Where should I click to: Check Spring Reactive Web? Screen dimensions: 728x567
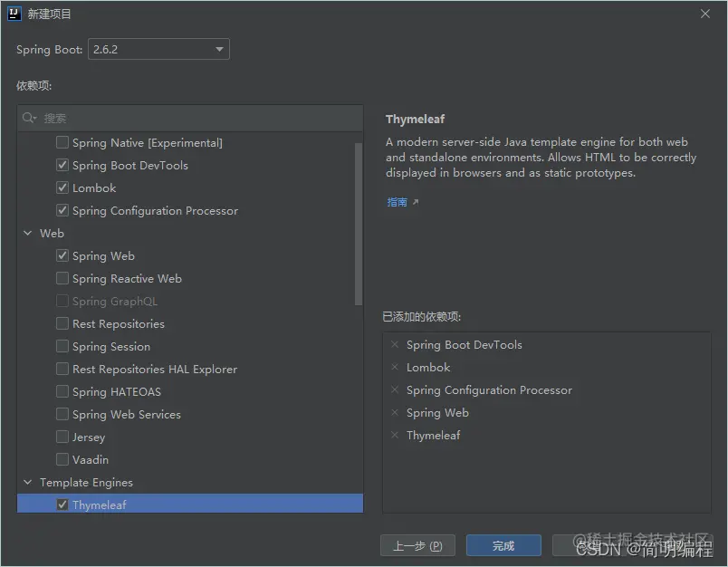click(x=62, y=278)
